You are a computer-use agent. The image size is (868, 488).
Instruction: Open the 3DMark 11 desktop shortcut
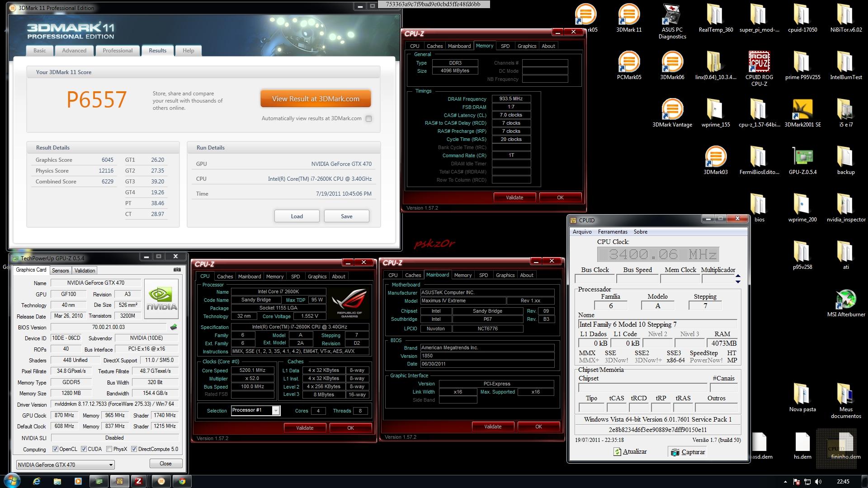click(x=629, y=18)
